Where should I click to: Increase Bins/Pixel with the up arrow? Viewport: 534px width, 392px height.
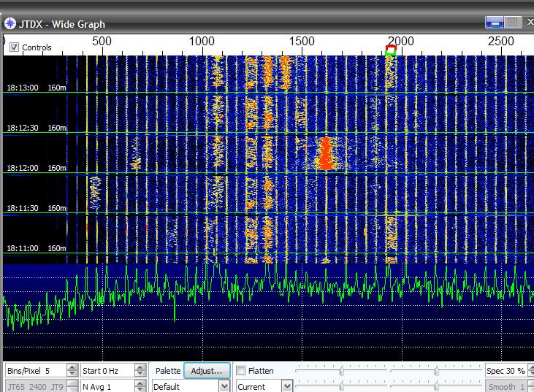[x=71, y=367]
